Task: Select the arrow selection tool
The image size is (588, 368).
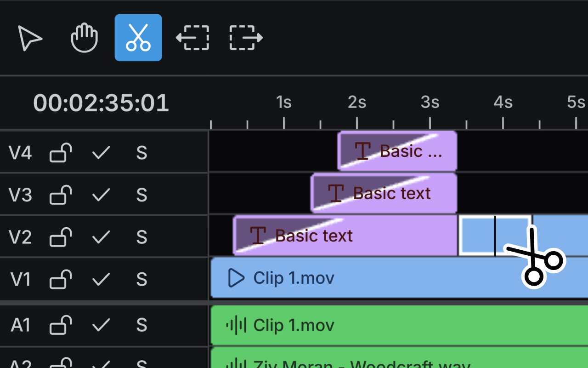Action: (30, 38)
